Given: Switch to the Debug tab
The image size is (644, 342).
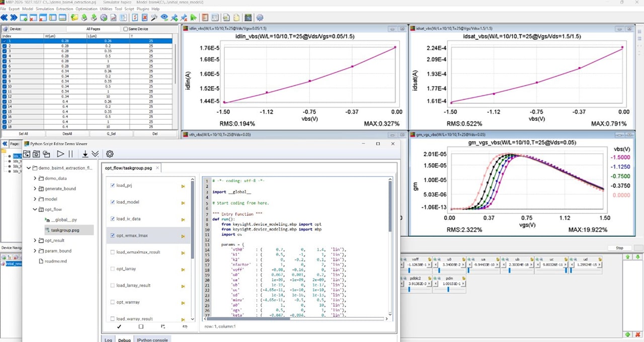Looking at the screenshot, I should tap(124, 339).
